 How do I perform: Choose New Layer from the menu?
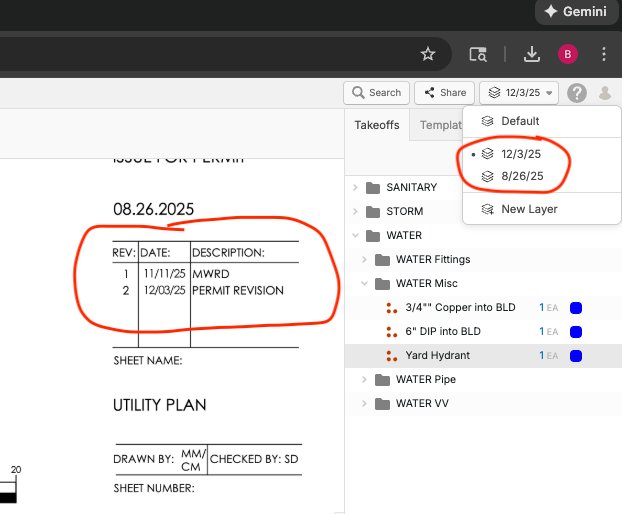529,209
